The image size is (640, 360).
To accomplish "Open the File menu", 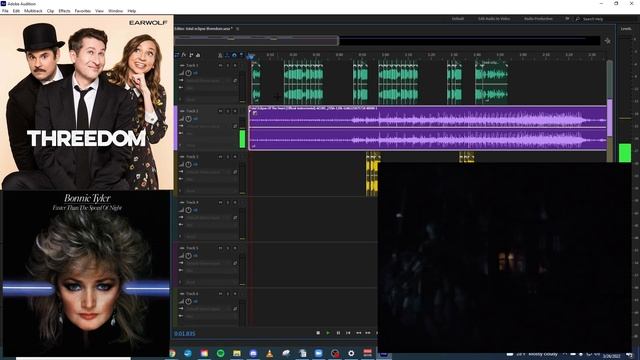I will 5,11.
